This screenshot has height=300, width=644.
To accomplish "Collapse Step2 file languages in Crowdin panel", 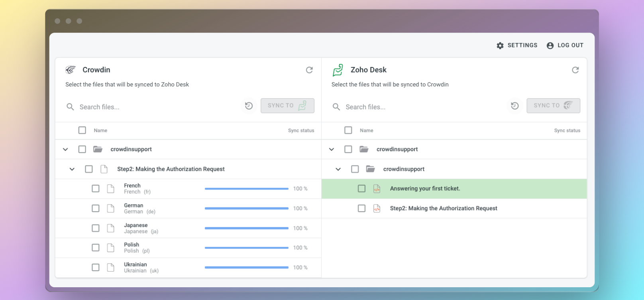I will click(x=72, y=169).
